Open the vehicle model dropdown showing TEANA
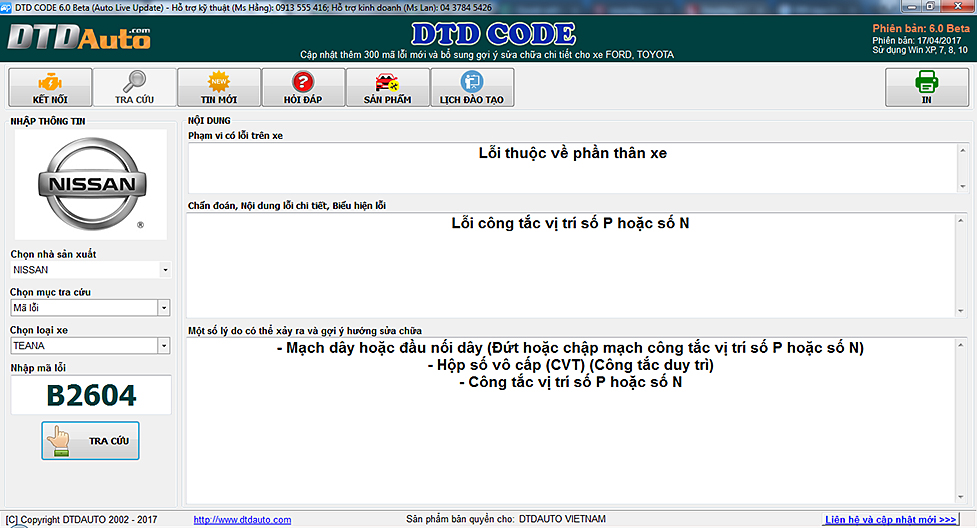 90,346
